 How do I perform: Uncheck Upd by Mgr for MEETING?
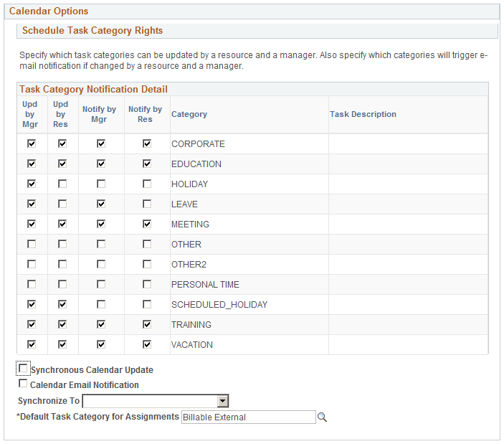tap(32, 224)
